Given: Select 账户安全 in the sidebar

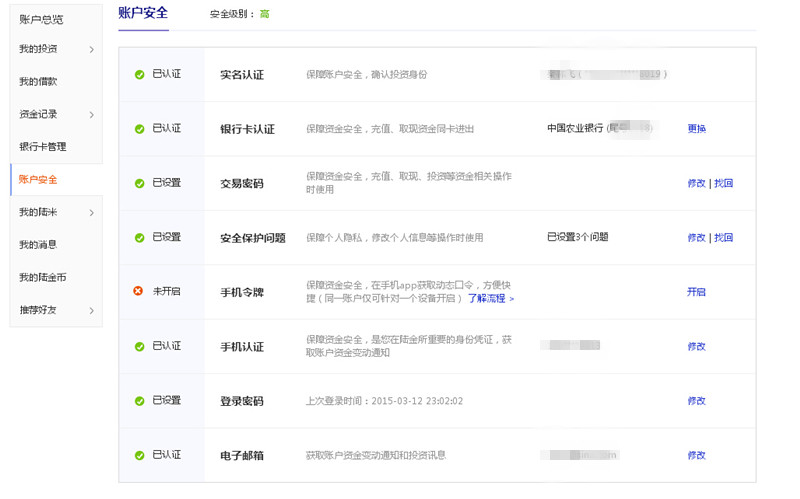Looking at the screenshot, I should point(38,180).
